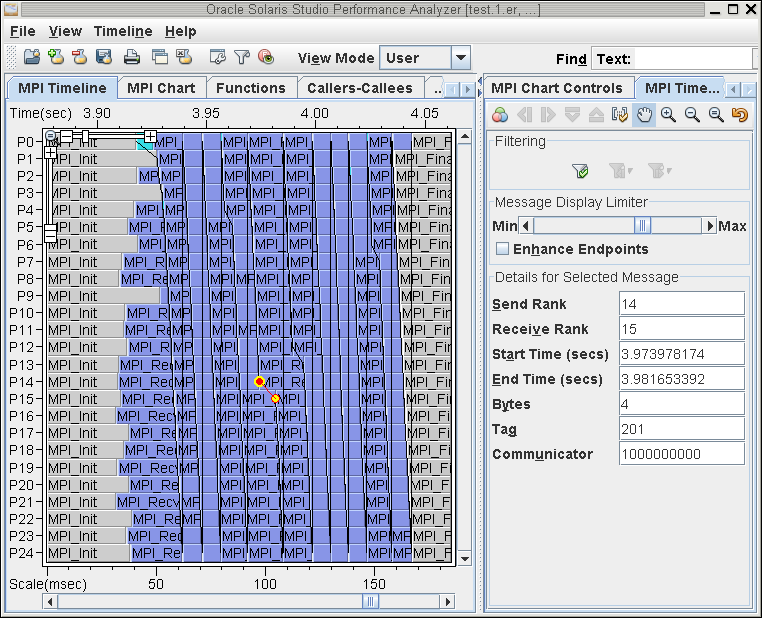Increase message limiter with Max arrow
The width and height of the screenshot is (762, 618).
pos(709,226)
